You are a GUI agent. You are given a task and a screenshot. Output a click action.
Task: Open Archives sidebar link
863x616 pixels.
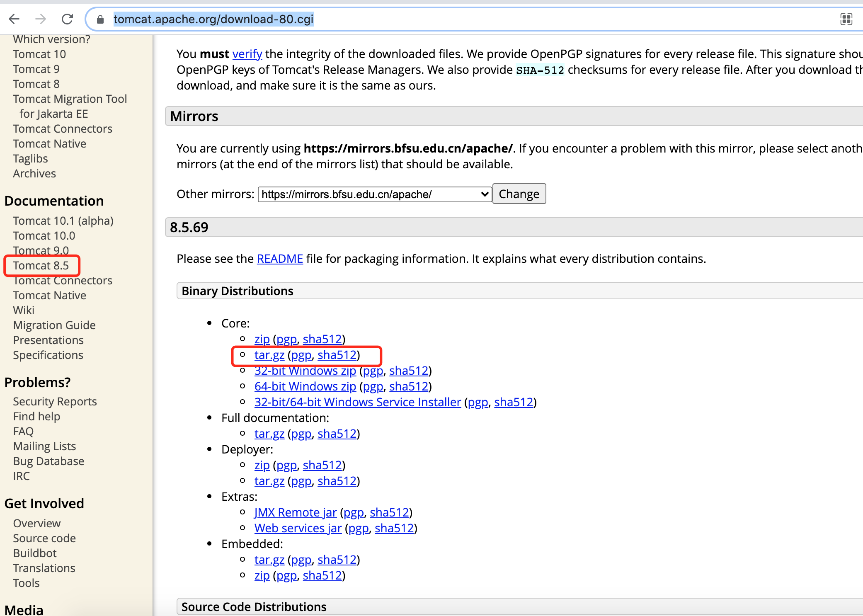tap(34, 173)
